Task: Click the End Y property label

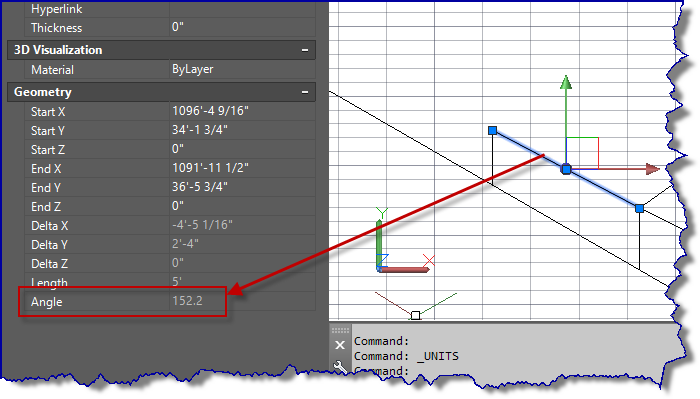Action: click(x=46, y=188)
